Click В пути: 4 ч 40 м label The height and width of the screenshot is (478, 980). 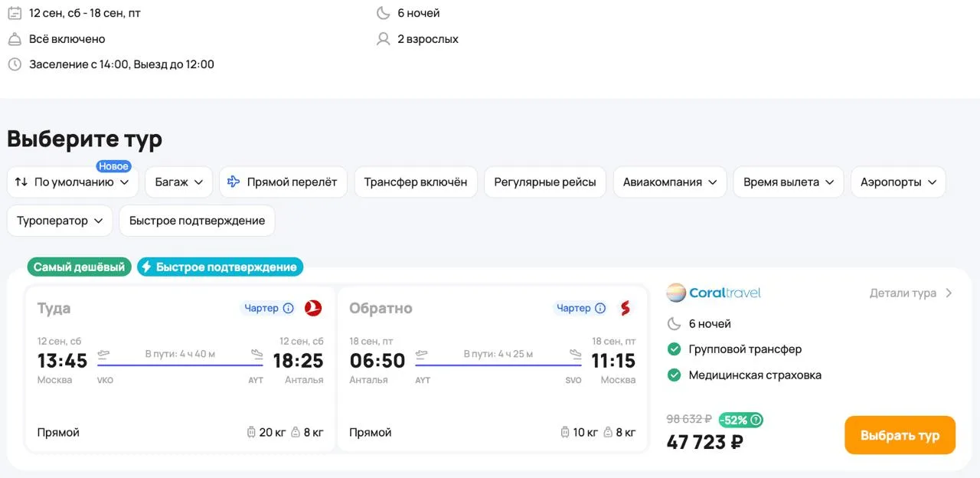(x=180, y=354)
